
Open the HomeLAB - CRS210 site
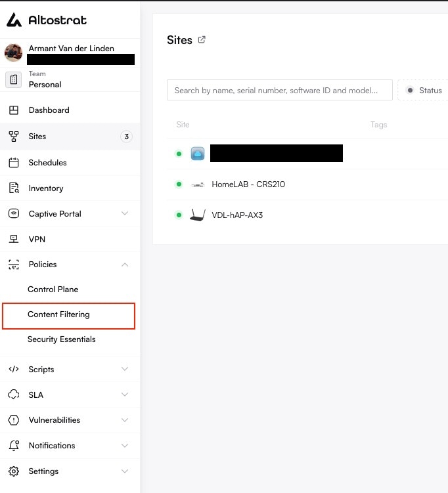pyautogui.click(x=248, y=184)
